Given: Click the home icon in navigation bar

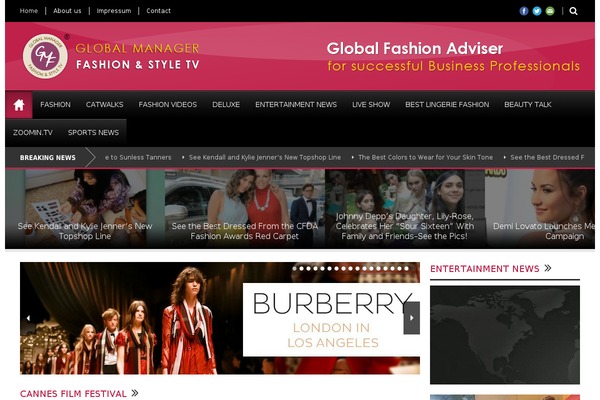Looking at the screenshot, I should point(19,104).
